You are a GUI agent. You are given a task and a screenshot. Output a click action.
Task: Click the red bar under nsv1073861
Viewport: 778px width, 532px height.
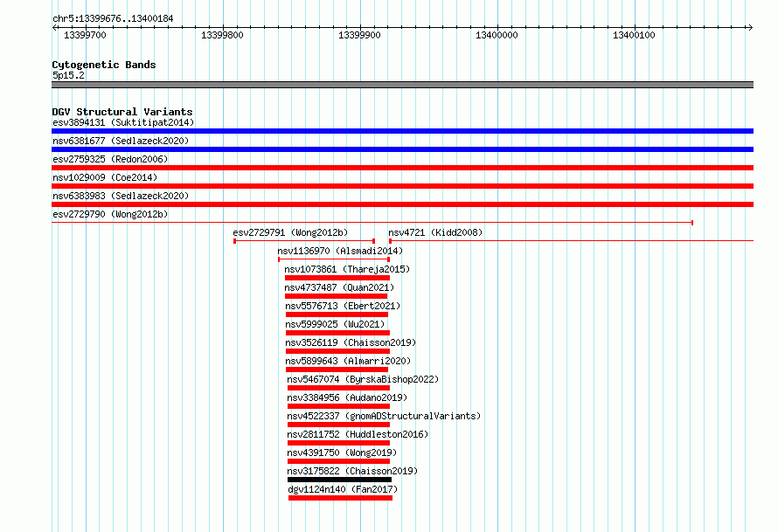pos(337,278)
